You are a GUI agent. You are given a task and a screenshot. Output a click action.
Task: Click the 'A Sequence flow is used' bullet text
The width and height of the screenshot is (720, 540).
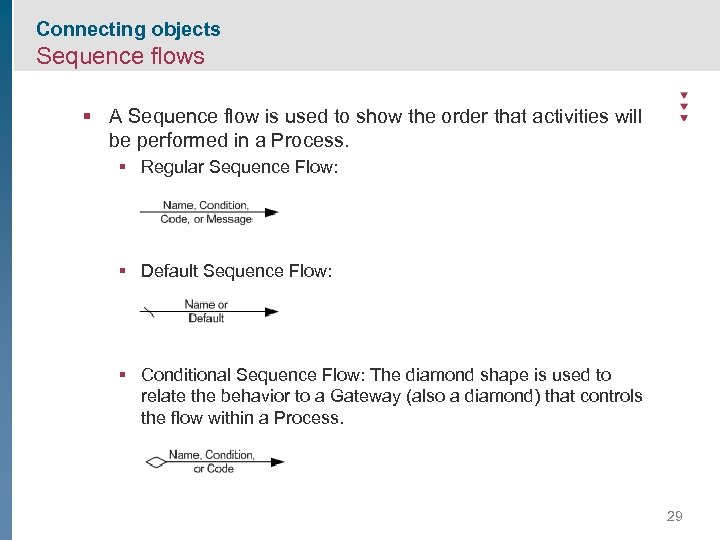[375, 128]
